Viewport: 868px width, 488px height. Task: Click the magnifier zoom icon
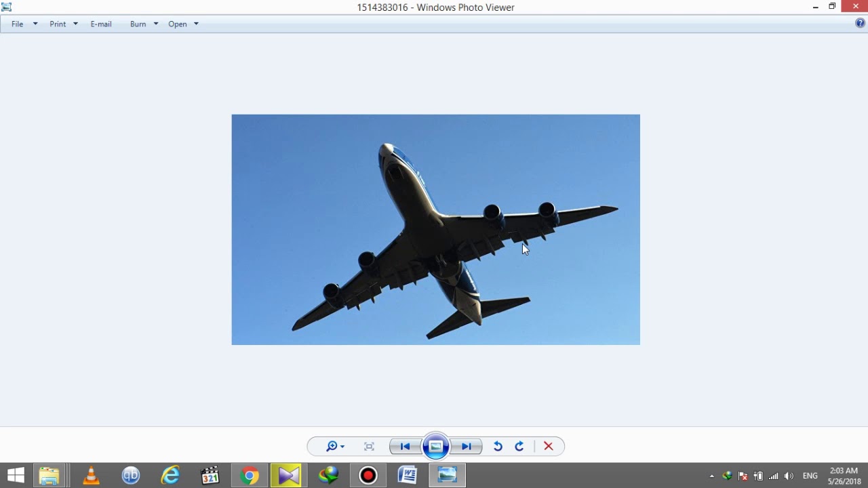[x=331, y=446]
